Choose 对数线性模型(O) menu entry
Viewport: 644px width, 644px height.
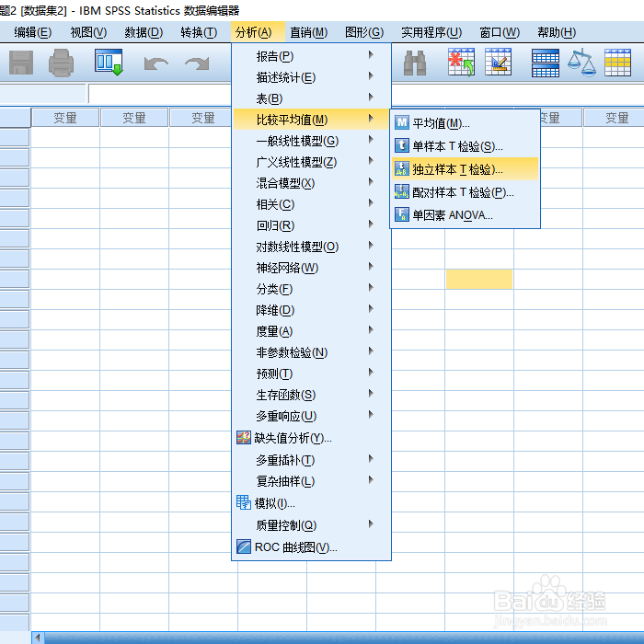click(x=311, y=247)
